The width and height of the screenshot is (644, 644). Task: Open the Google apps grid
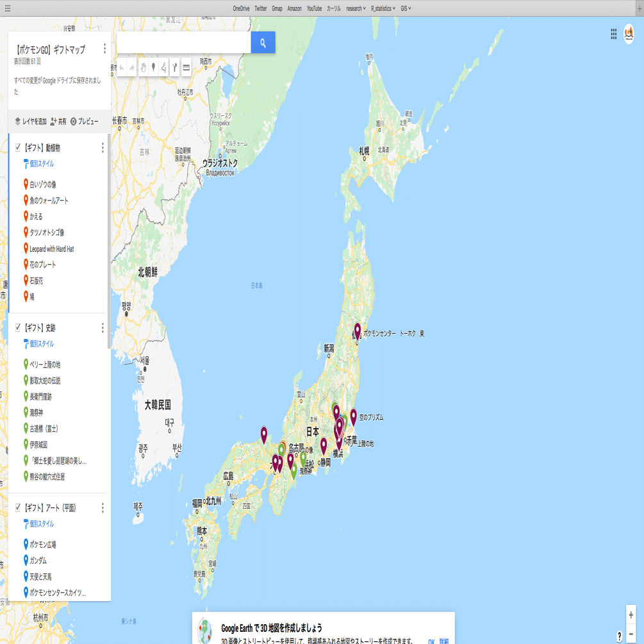614,34
